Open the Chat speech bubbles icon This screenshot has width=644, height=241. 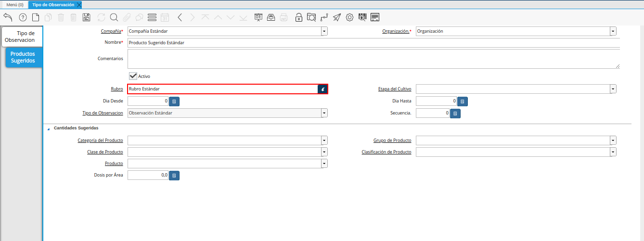139,17
